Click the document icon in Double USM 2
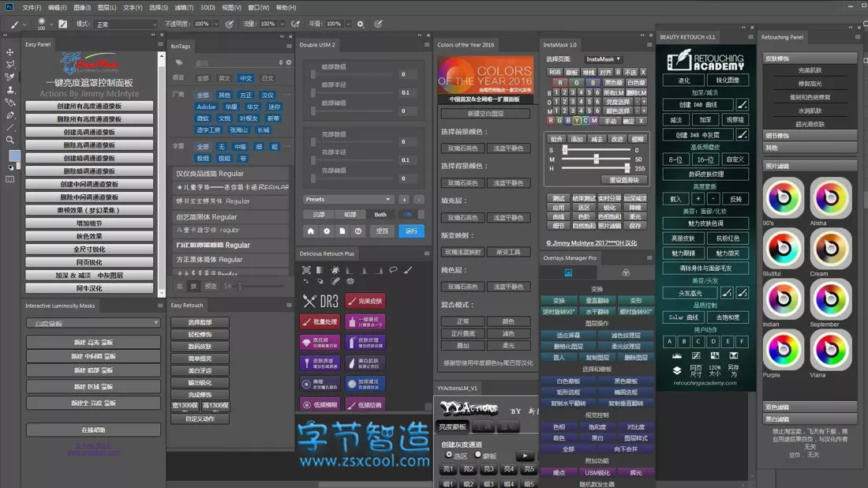Screen dimensions: 868x488 (342, 231)
